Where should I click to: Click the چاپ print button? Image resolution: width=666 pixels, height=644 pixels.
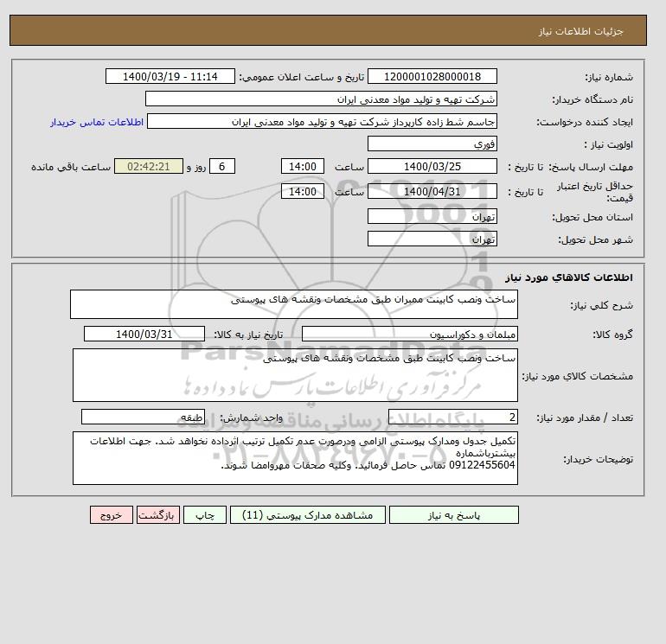point(205,515)
